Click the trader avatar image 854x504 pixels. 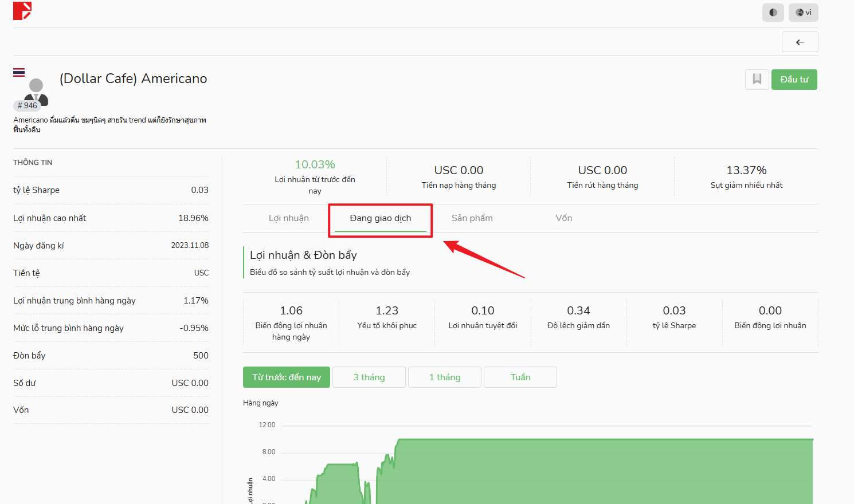point(36,92)
